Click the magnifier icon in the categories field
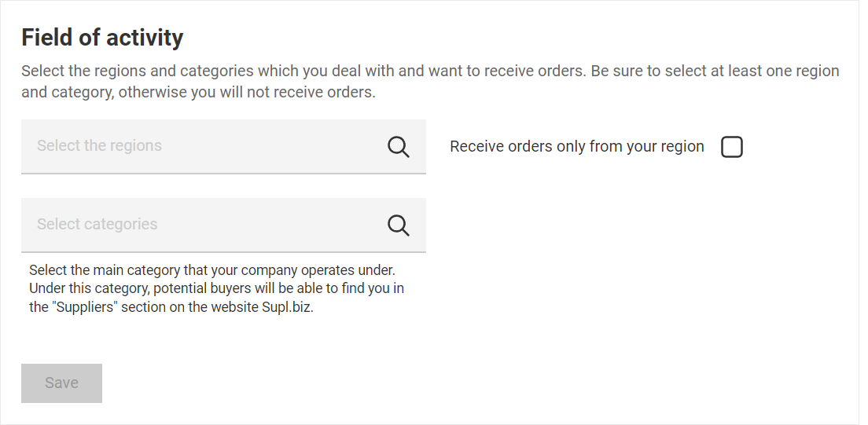Screen dimensions: 868x425 399,225
